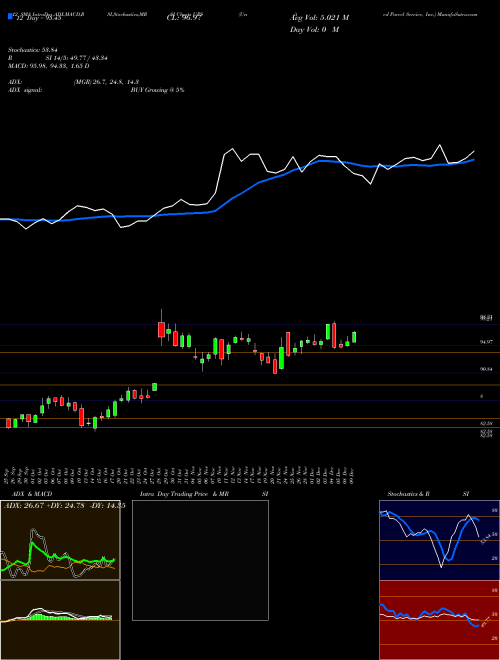500x660 pixels.
Task: Click the 'SI 14/3: 49.77 / 43.84' readout
Action: (77, 58)
